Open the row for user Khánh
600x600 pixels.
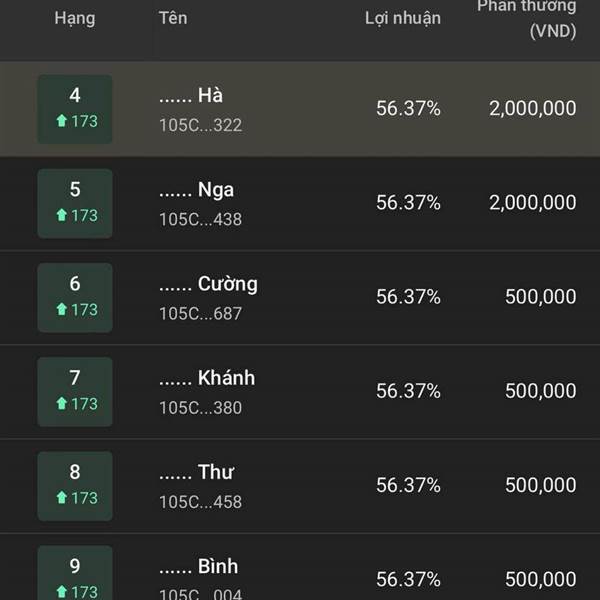[300, 392]
